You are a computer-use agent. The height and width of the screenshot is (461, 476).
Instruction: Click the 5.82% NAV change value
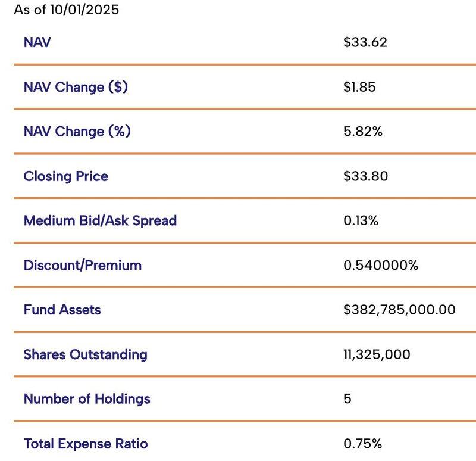(x=362, y=131)
